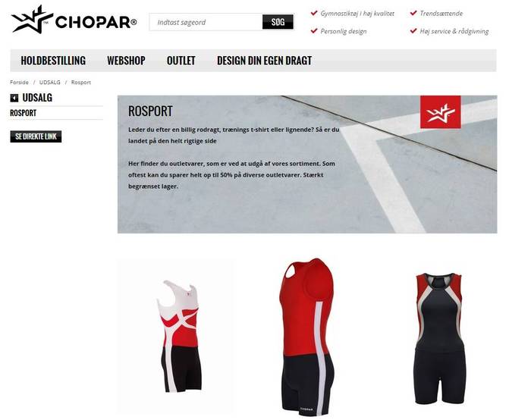Open the HOLDBESTILLING menu
This screenshot has height=420, width=531.
click(53, 61)
